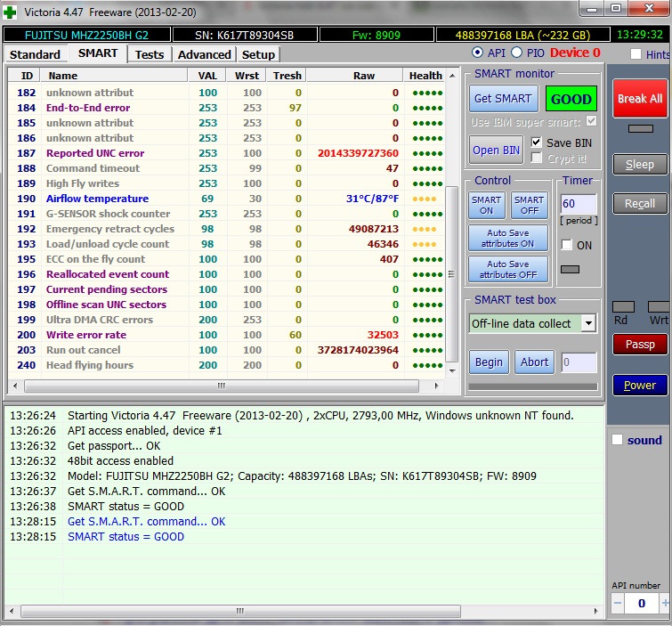Click the API number plus stepper
The image size is (672, 626).
click(x=664, y=603)
